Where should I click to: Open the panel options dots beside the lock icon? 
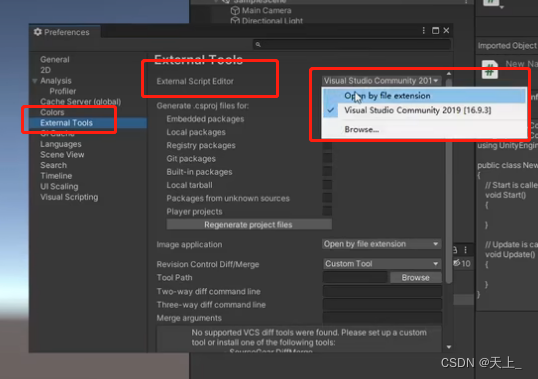pos(466,250)
